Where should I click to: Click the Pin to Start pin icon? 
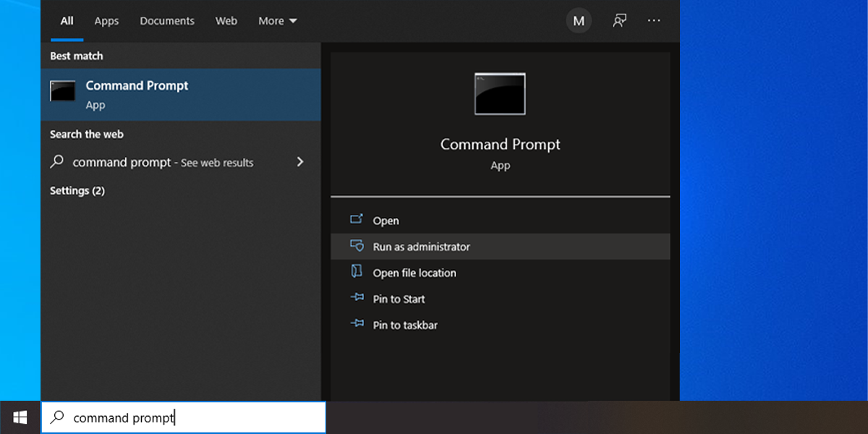pyautogui.click(x=357, y=299)
